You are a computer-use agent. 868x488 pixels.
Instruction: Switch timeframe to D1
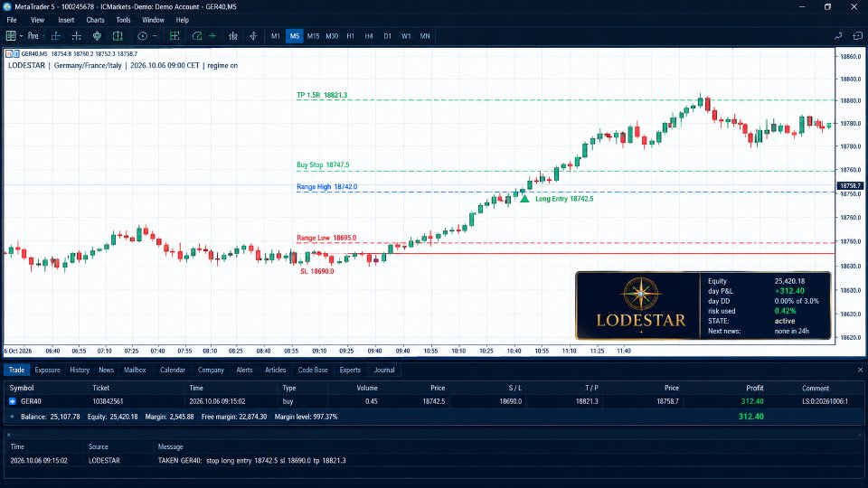tap(388, 36)
